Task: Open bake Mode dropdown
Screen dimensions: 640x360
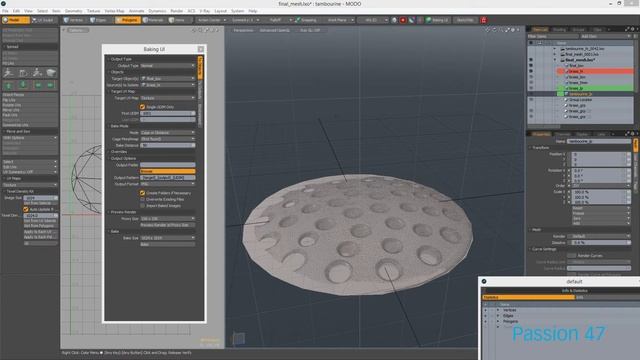Action: (x=168, y=133)
